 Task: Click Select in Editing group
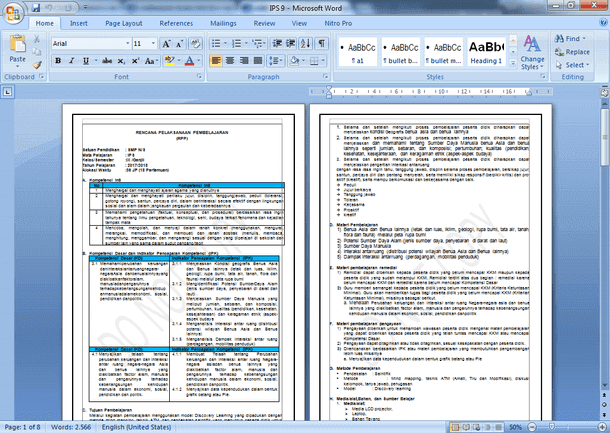[572, 65]
